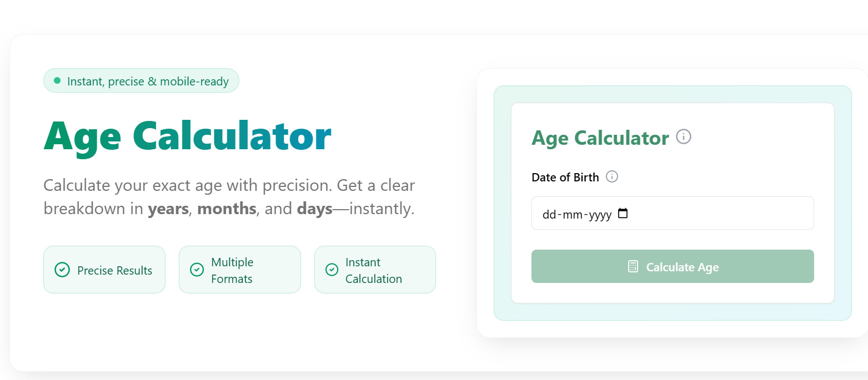Screen dimensions: 868x380
Task: Click info icon beside Age Calculator card title
Action: point(684,136)
